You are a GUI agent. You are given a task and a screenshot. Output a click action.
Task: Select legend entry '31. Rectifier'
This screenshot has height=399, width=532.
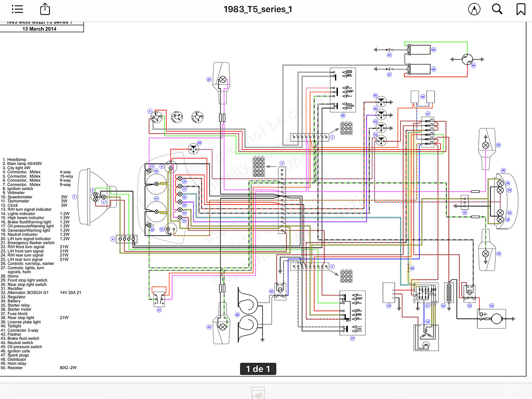12,288
